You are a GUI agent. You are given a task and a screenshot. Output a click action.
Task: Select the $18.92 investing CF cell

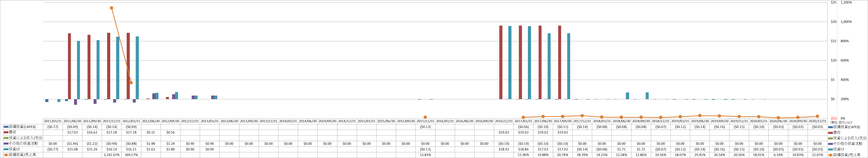coord(504,149)
